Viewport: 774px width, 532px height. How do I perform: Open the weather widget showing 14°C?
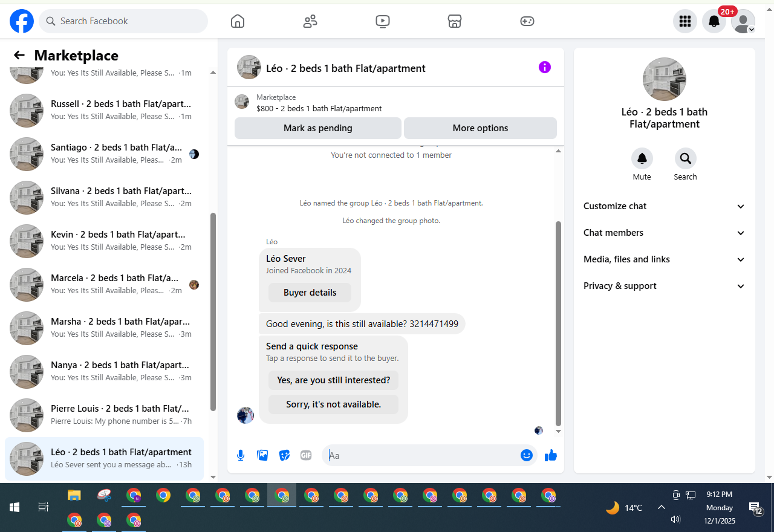[x=624, y=508]
